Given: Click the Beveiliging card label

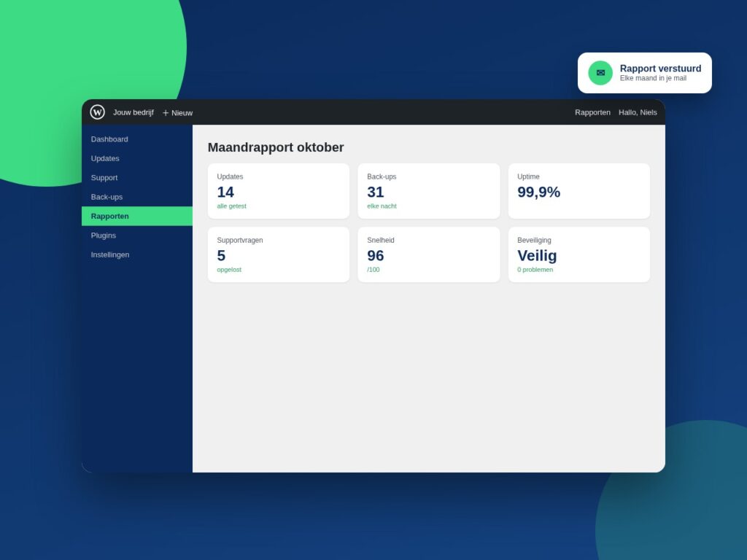Looking at the screenshot, I should [x=534, y=241].
